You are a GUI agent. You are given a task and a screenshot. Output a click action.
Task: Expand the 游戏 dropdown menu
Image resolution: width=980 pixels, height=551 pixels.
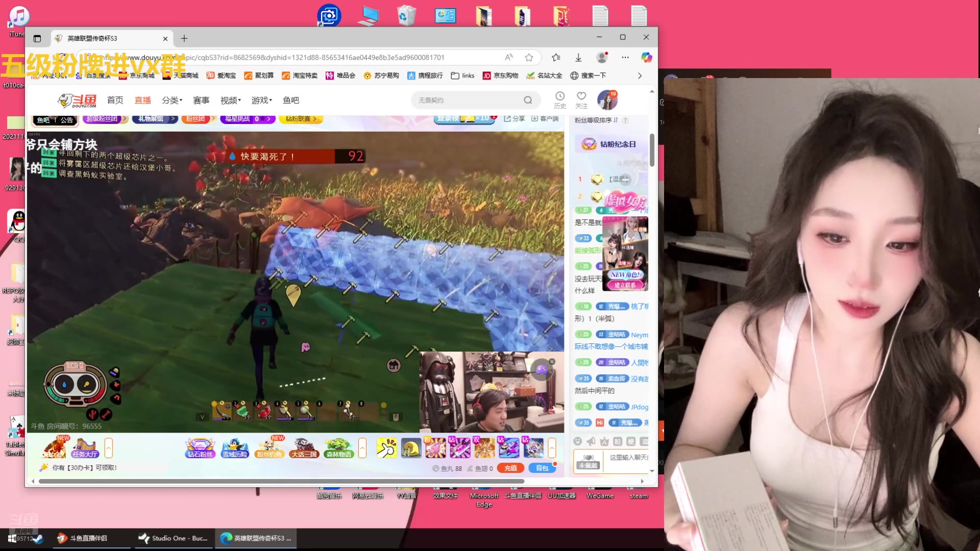(x=262, y=101)
